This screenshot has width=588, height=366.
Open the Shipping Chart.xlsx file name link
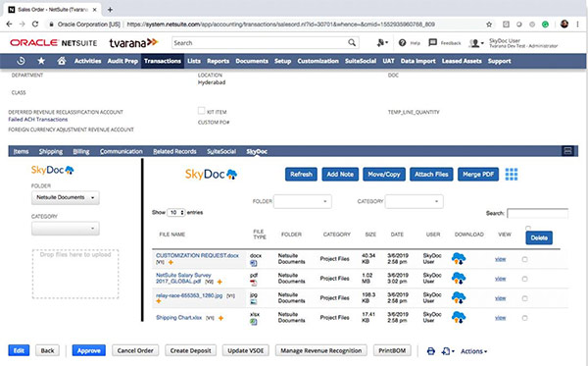(x=179, y=318)
